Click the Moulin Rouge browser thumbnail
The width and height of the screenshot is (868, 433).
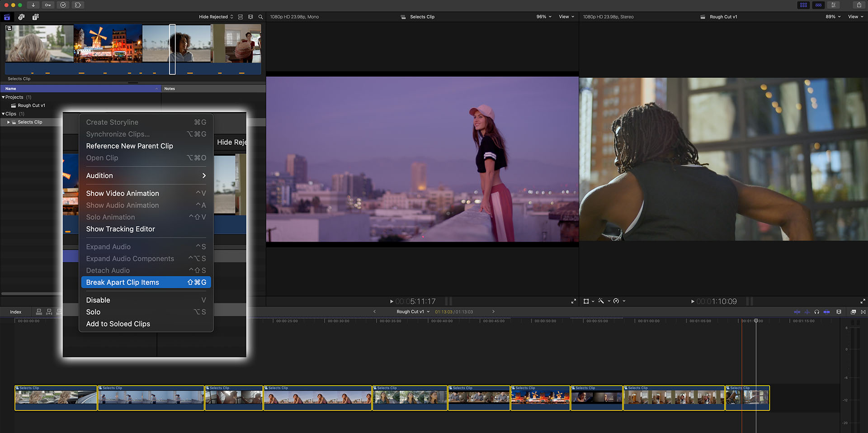click(108, 43)
